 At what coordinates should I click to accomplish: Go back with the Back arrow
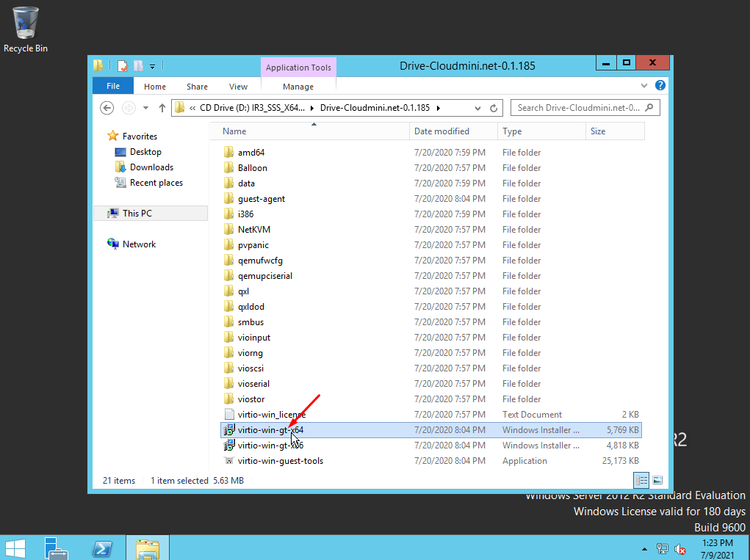[107, 108]
